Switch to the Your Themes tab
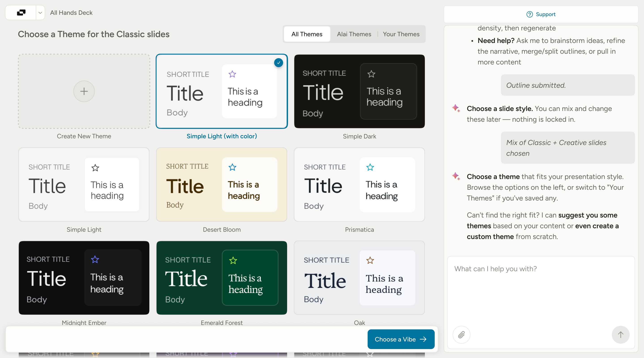 (401, 34)
